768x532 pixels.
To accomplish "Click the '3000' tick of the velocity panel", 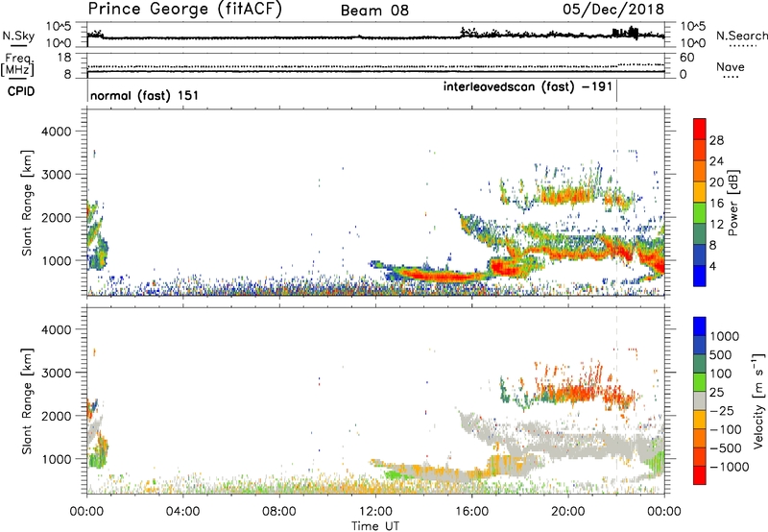I will 57,373.
